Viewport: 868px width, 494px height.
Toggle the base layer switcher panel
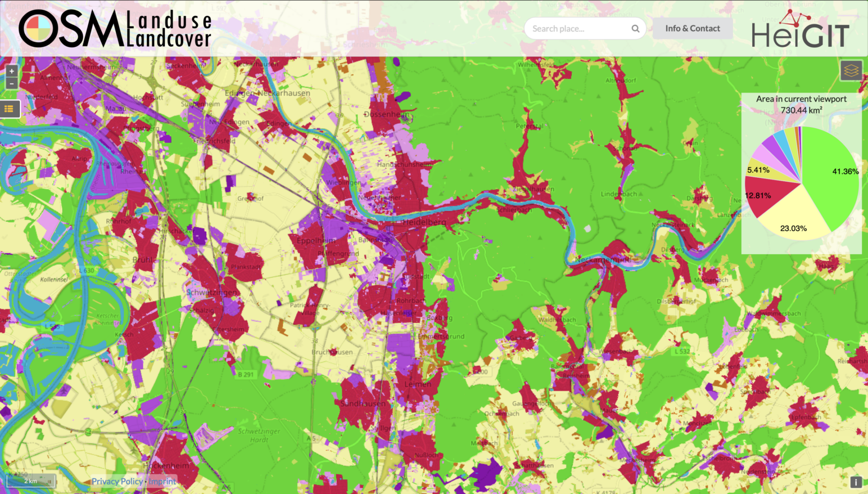pos(851,70)
